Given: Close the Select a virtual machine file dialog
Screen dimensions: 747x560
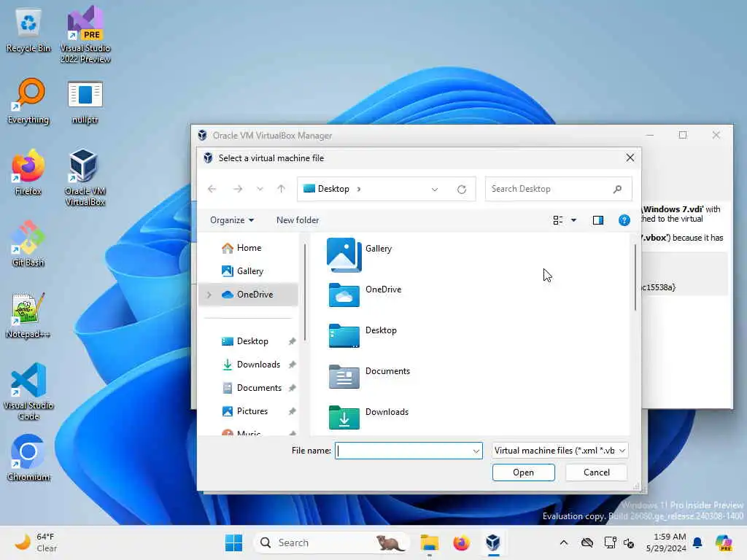Looking at the screenshot, I should tap(630, 157).
